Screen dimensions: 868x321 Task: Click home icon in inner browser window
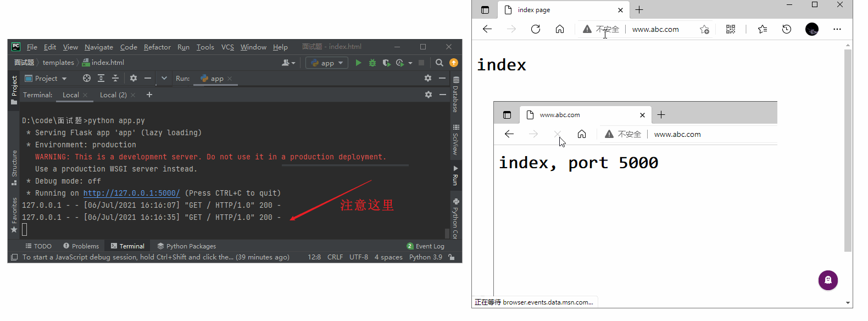582,134
